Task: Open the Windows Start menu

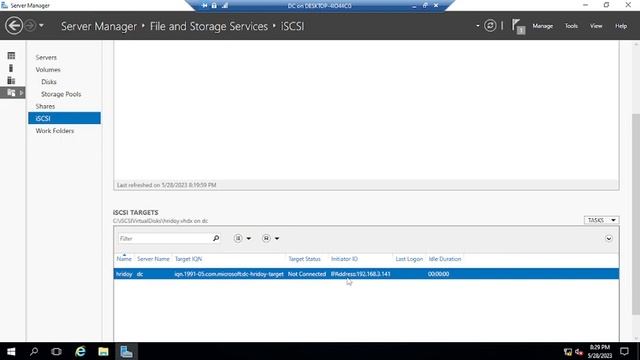Action: click(11, 351)
